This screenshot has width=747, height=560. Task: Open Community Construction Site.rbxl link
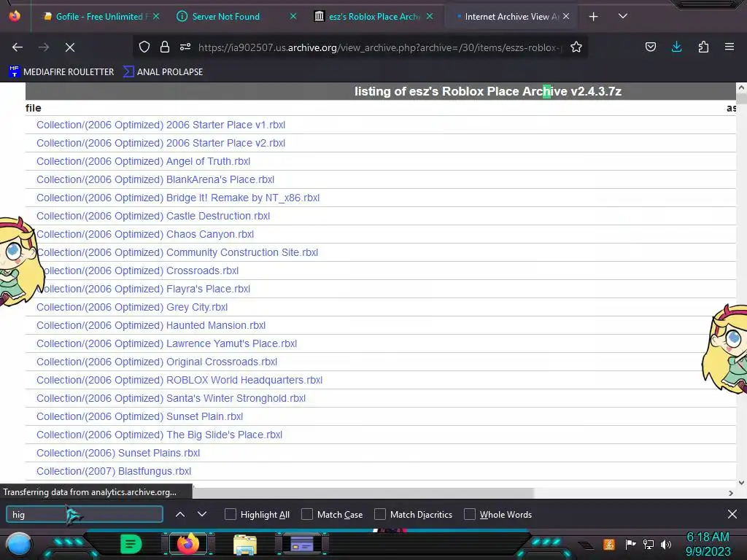177,252
